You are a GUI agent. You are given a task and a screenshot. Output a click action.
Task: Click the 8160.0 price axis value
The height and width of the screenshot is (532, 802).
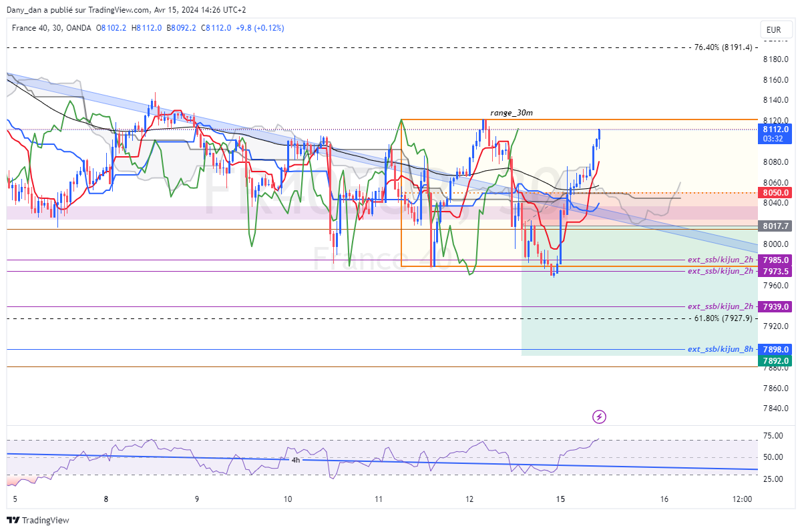(x=775, y=80)
